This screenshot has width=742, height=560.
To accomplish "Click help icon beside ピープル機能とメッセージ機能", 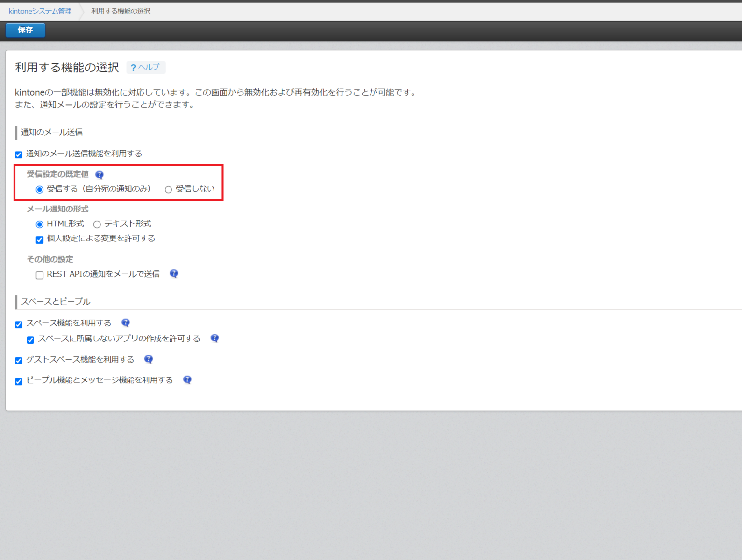I will (x=187, y=380).
